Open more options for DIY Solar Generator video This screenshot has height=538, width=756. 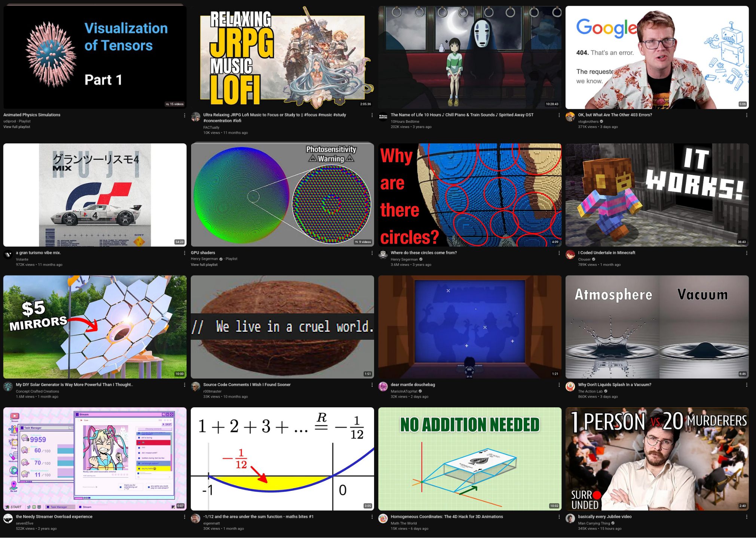point(184,385)
